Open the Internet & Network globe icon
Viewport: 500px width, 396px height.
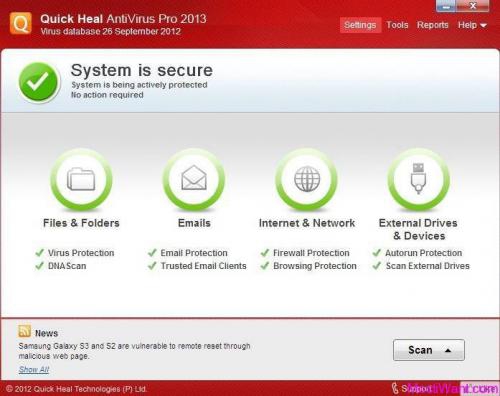click(307, 179)
